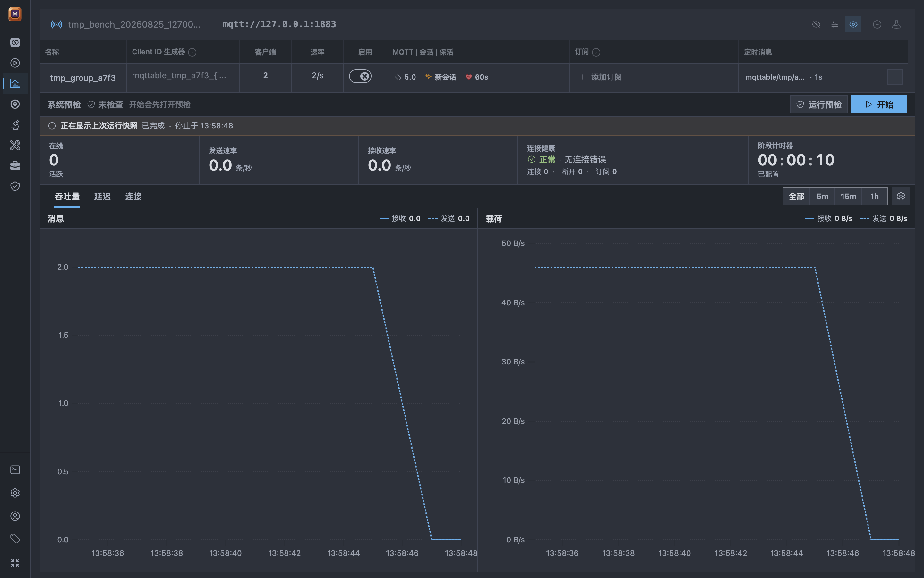Screen dimensions: 924x578
Task: Click info icon next to Client ID 生成器
Action: (193, 52)
